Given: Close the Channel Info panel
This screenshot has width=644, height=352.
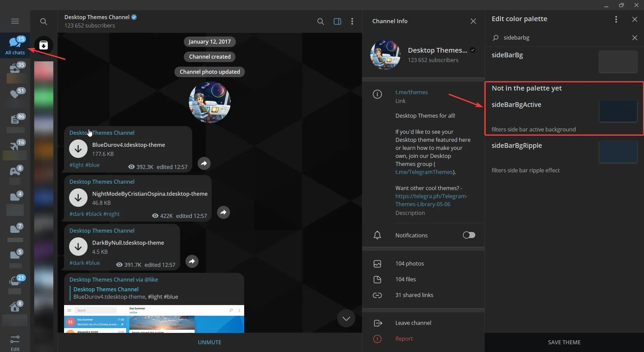Looking at the screenshot, I should pos(473,21).
